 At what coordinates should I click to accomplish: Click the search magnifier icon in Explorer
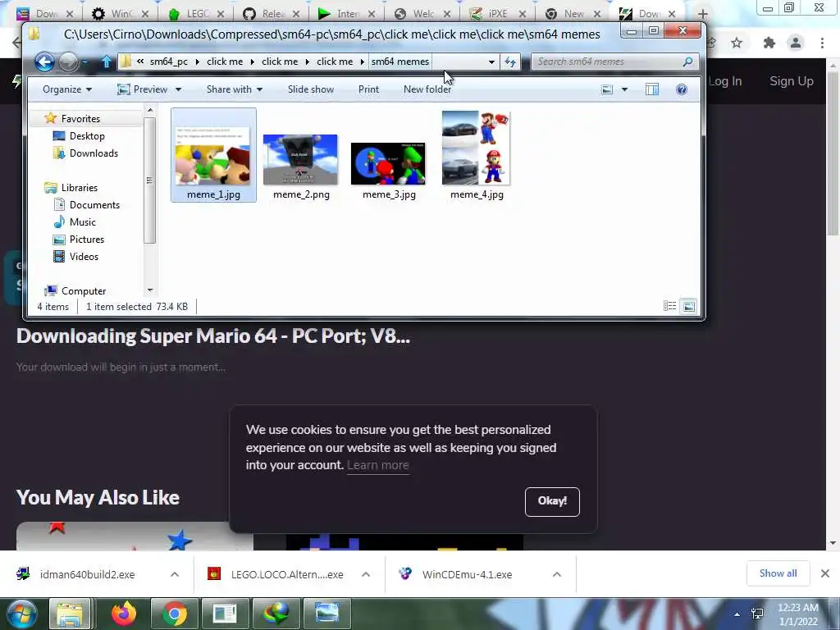[x=688, y=62]
